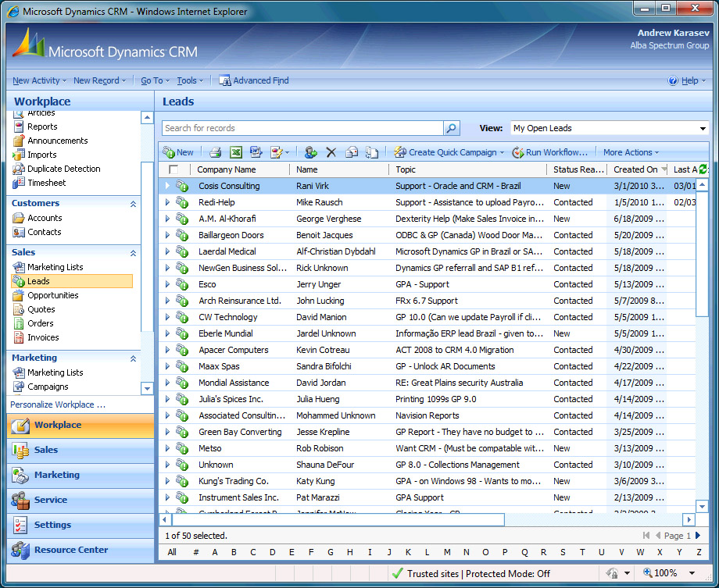Click the copy documents toolbar icon
This screenshot has height=588, width=719.
pyautogui.click(x=372, y=152)
